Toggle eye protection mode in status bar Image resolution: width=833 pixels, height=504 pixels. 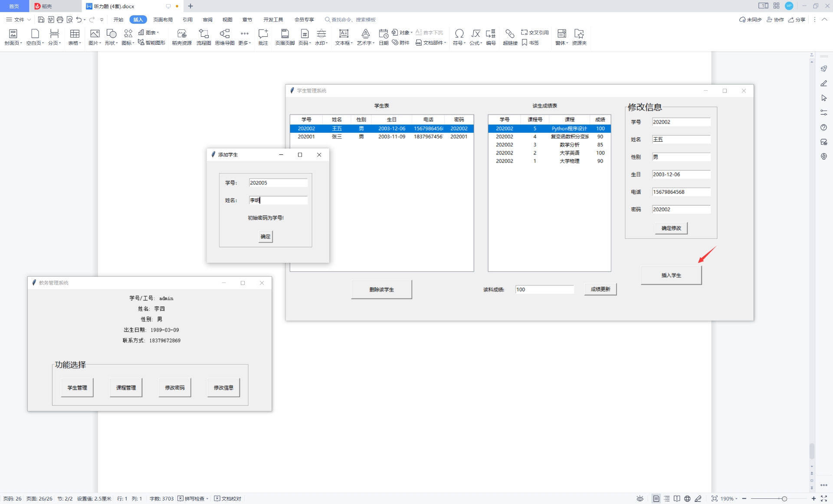(x=640, y=499)
